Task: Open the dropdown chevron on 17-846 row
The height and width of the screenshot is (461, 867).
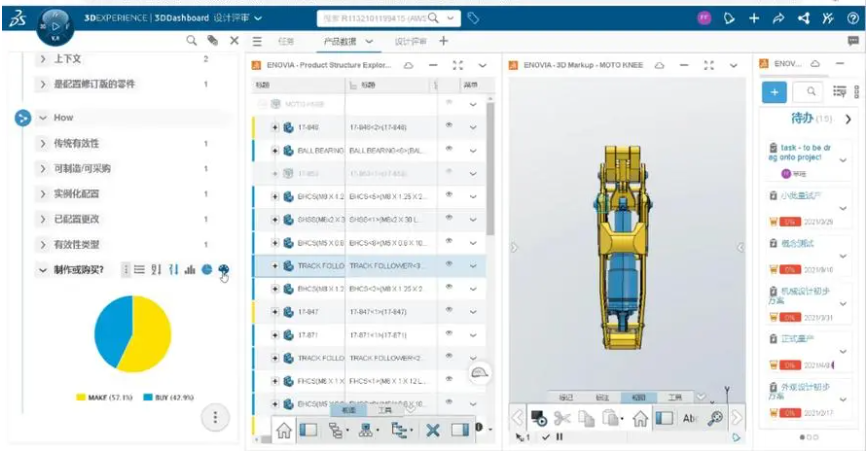Action: [x=473, y=127]
